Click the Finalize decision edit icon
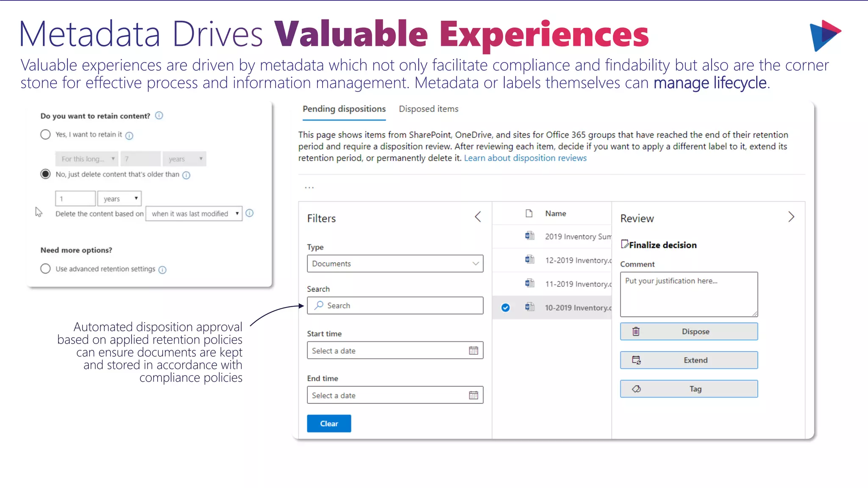Viewport: 868px width, 488px height. (625, 244)
